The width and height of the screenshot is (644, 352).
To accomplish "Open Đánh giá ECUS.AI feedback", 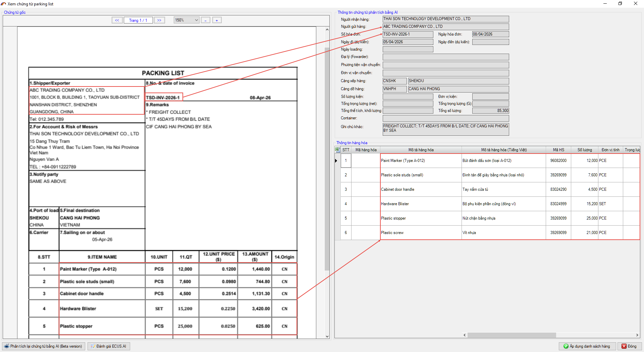I will click(109, 346).
